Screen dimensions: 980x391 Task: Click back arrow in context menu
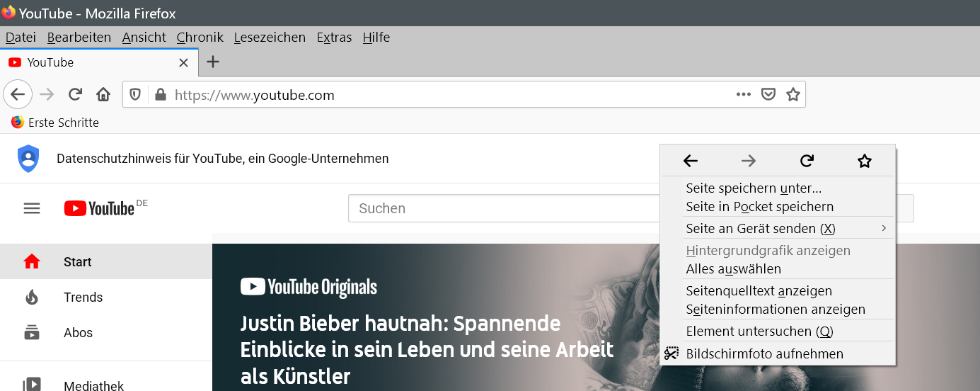click(691, 161)
